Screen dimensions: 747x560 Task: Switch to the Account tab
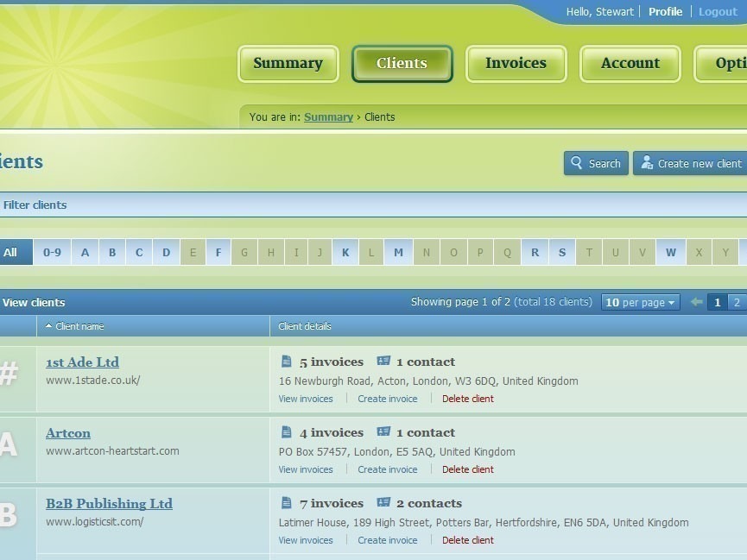click(630, 64)
